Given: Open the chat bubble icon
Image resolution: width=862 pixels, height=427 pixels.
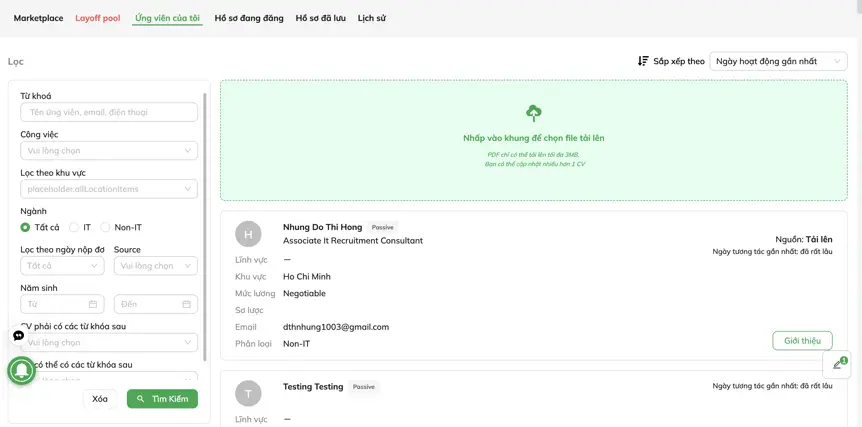Looking at the screenshot, I should coord(19,335).
